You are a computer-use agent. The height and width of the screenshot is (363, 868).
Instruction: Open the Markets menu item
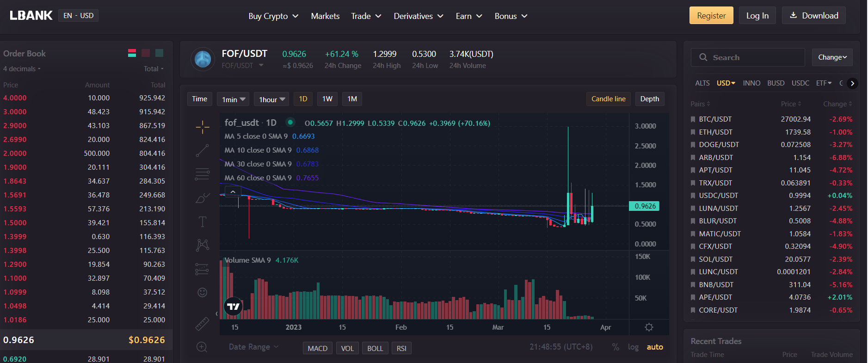pyautogui.click(x=325, y=16)
